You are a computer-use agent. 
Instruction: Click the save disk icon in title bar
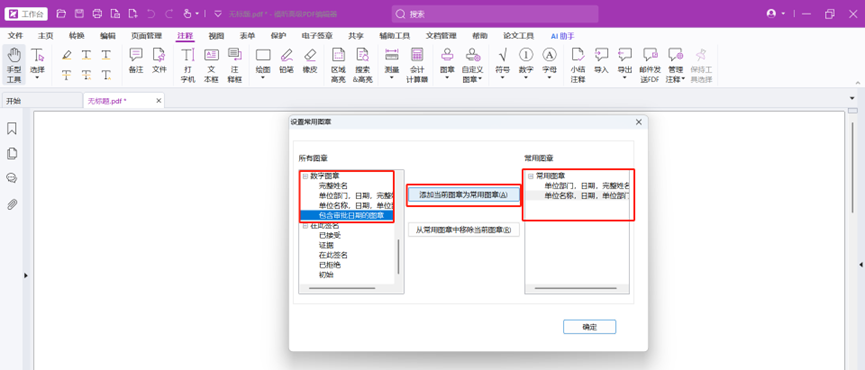(x=79, y=14)
